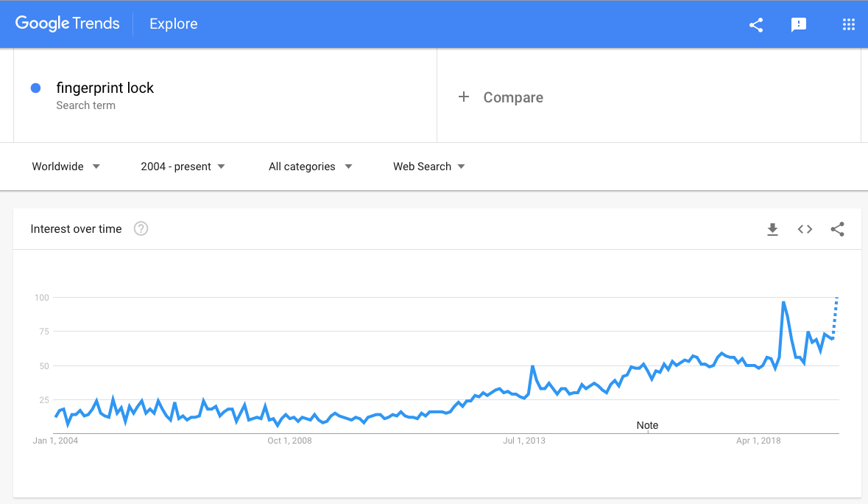This screenshot has width=868, height=504.
Task: Change the Web Search type dropdown
Action: pos(428,167)
